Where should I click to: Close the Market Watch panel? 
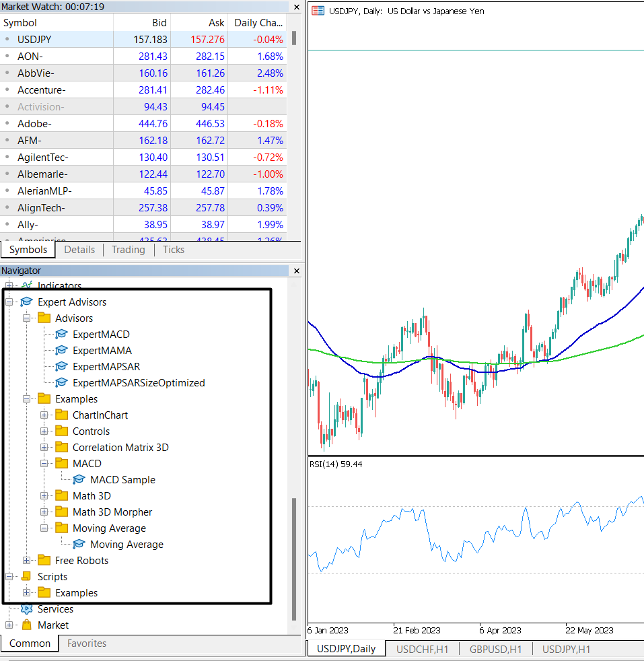[x=296, y=7]
